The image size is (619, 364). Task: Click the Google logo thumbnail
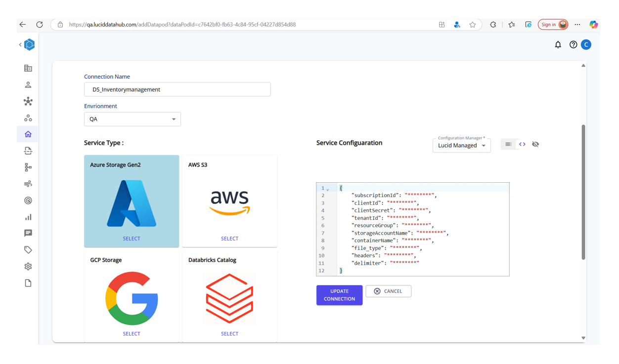[x=132, y=298]
